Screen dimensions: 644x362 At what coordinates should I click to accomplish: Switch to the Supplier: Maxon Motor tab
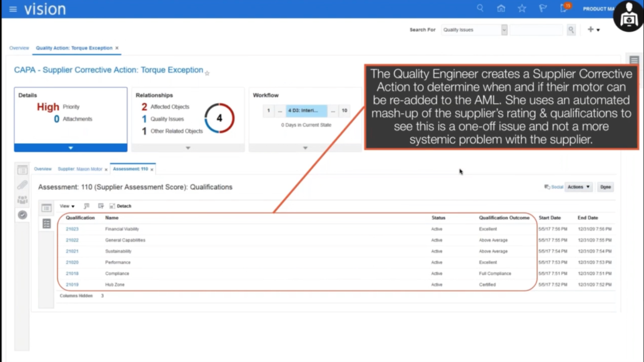tap(78, 169)
